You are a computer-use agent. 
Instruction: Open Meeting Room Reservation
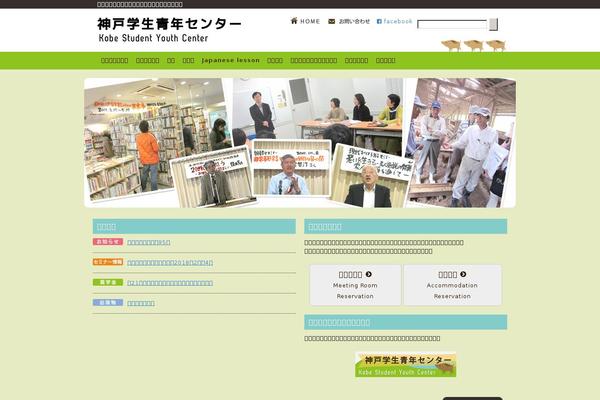pyautogui.click(x=355, y=285)
